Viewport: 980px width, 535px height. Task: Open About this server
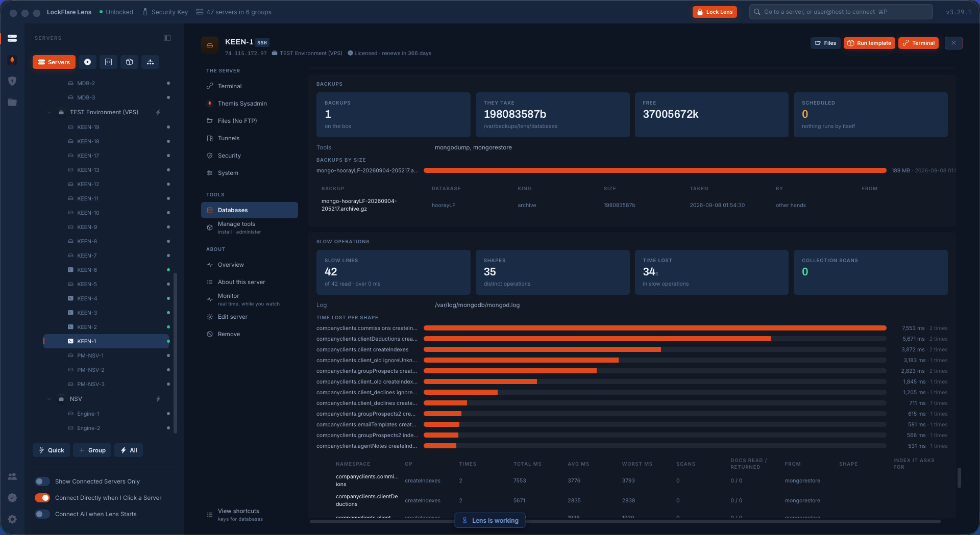click(250, 282)
